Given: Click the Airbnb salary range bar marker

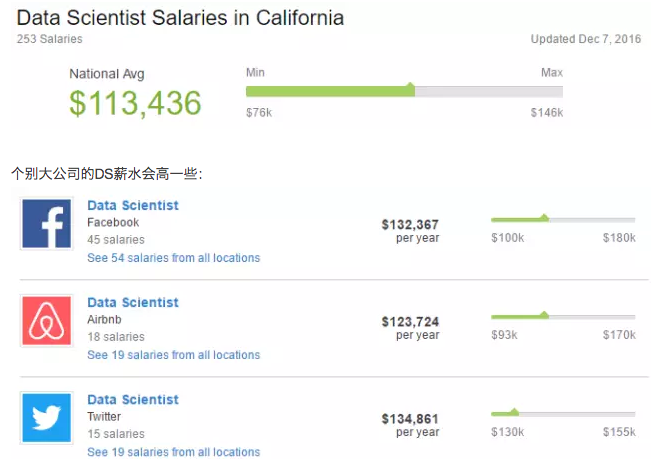Looking at the screenshot, I should [x=544, y=315].
